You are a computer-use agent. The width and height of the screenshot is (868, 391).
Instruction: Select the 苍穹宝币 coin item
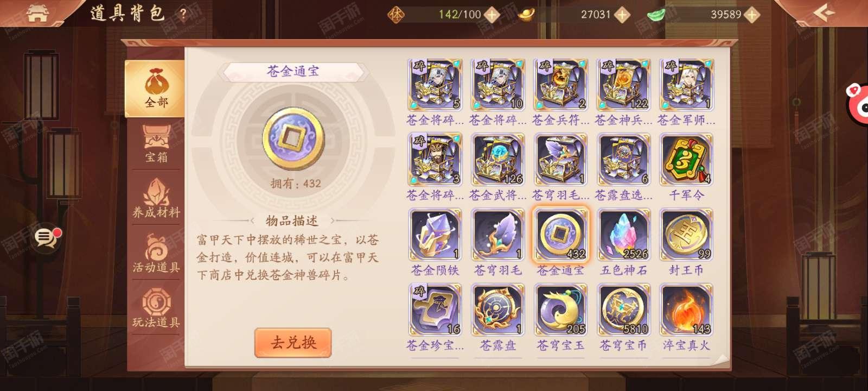point(623,310)
